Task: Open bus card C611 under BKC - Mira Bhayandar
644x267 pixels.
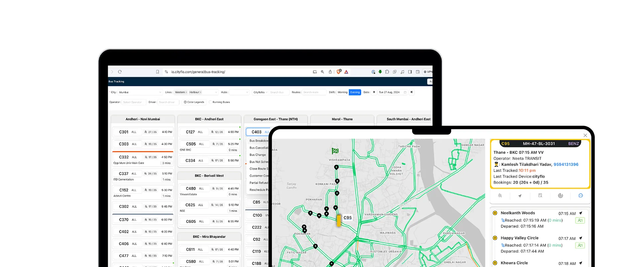Action: pos(209,249)
